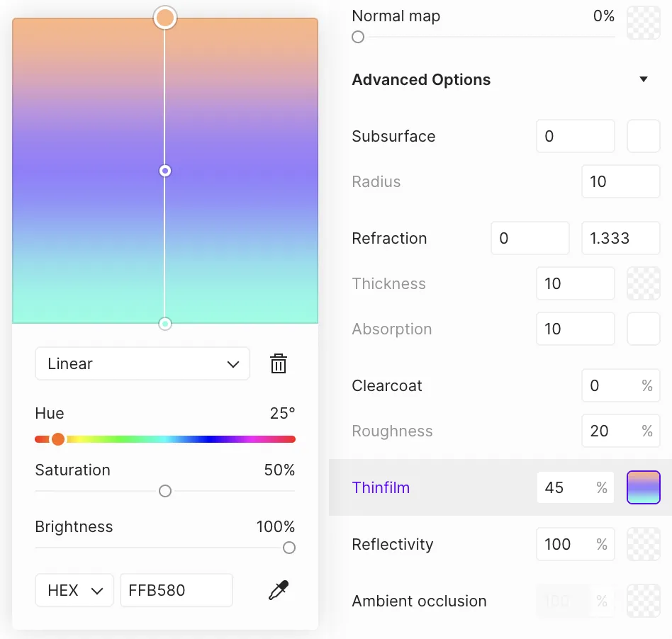The height and width of the screenshot is (639, 672).
Task: Click the Saturation slider handle
Action: click(165, 491)
